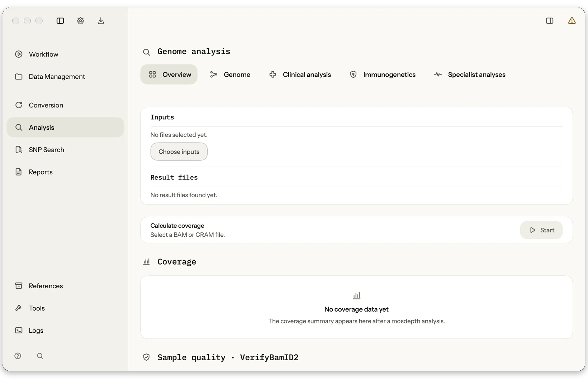588x385 pixels.
Task: Switch to Specialist analyses tab
Action: 470,74
